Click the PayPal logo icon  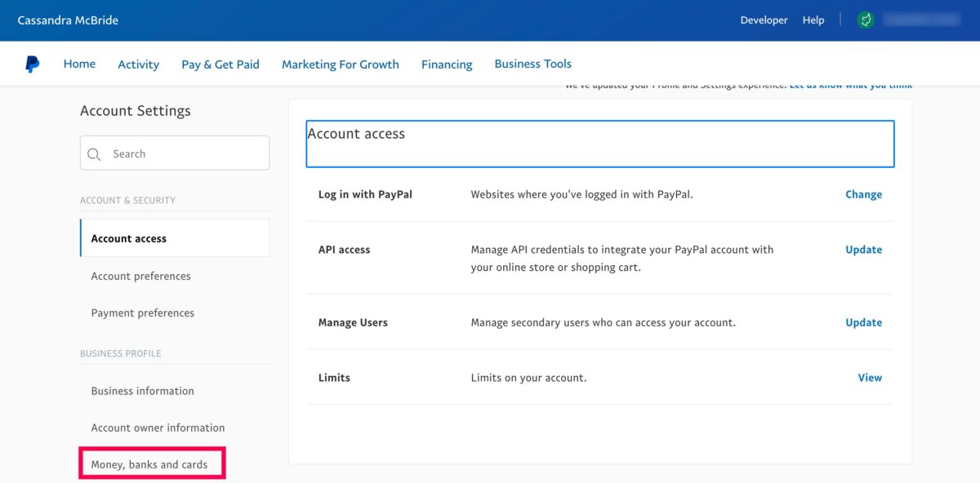[32, 64]
